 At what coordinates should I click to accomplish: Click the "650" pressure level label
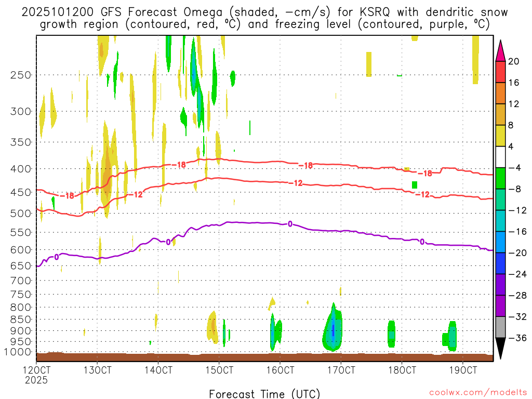point(21,266)
